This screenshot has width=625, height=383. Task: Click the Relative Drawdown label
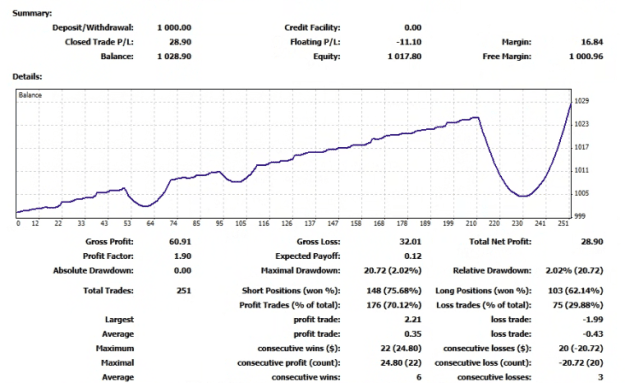[492, 271]
